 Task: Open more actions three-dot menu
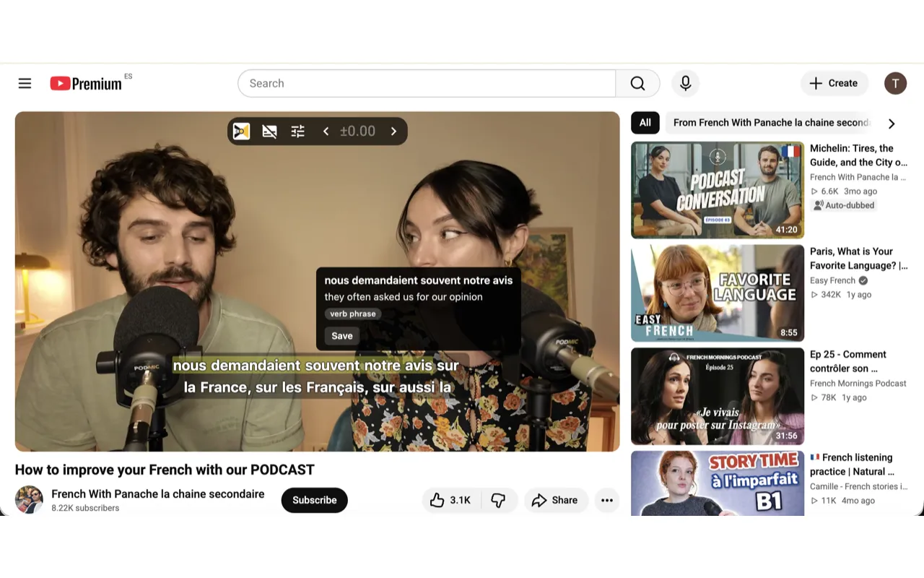click(x=607, y=500)
